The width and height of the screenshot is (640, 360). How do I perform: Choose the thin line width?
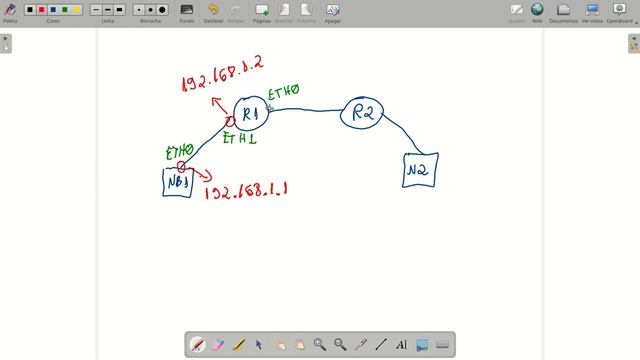tap(96, 9)
